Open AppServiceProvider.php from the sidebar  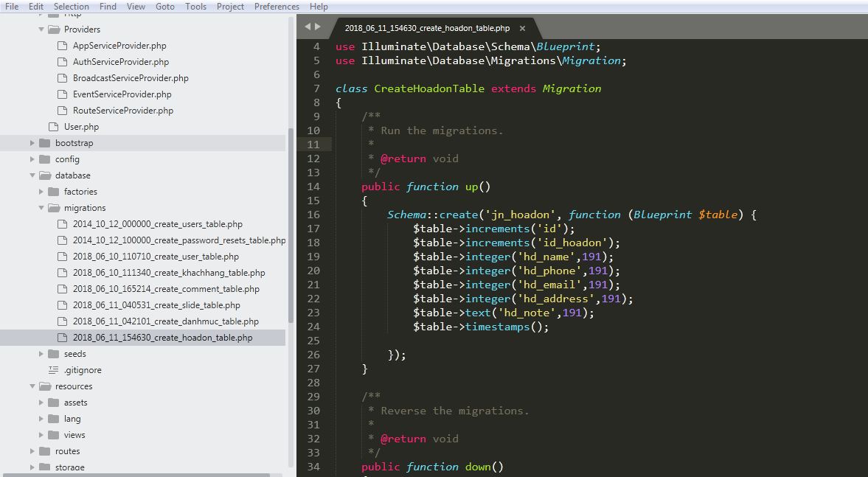(119, 46)
